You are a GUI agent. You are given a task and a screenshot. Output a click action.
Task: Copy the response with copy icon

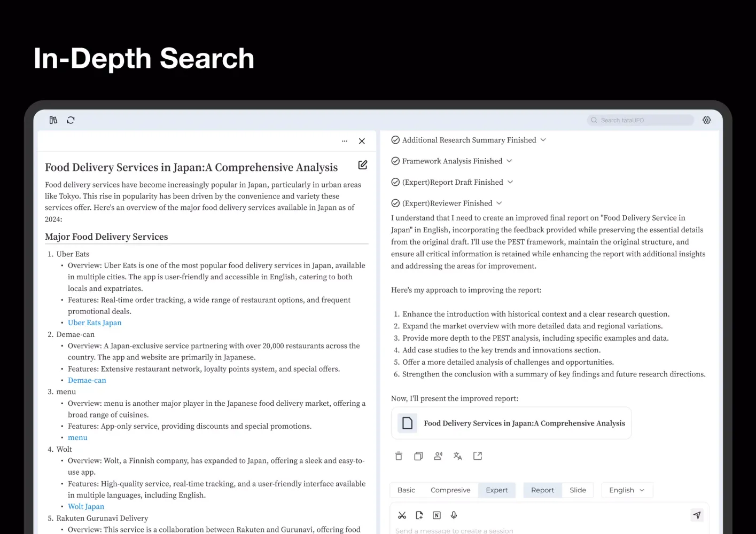(x=418, y=456)
